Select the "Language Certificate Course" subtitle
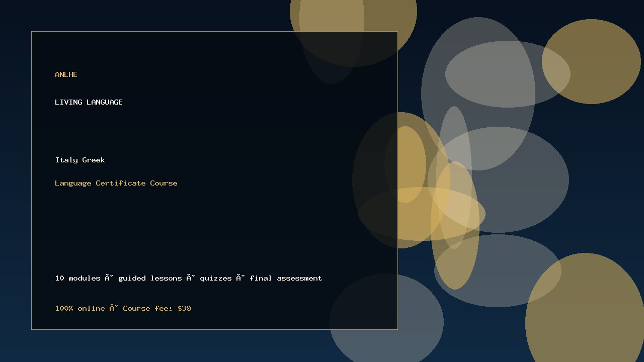The image size is (644, 362). 116,183
